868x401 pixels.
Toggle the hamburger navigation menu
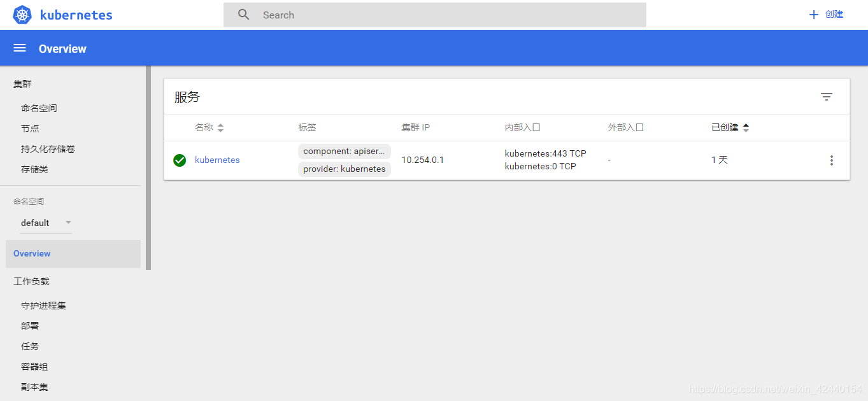click(20, 48)
